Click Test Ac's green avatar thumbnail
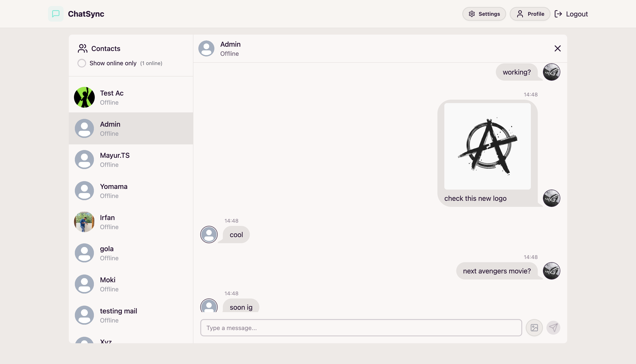 point(84,97)
